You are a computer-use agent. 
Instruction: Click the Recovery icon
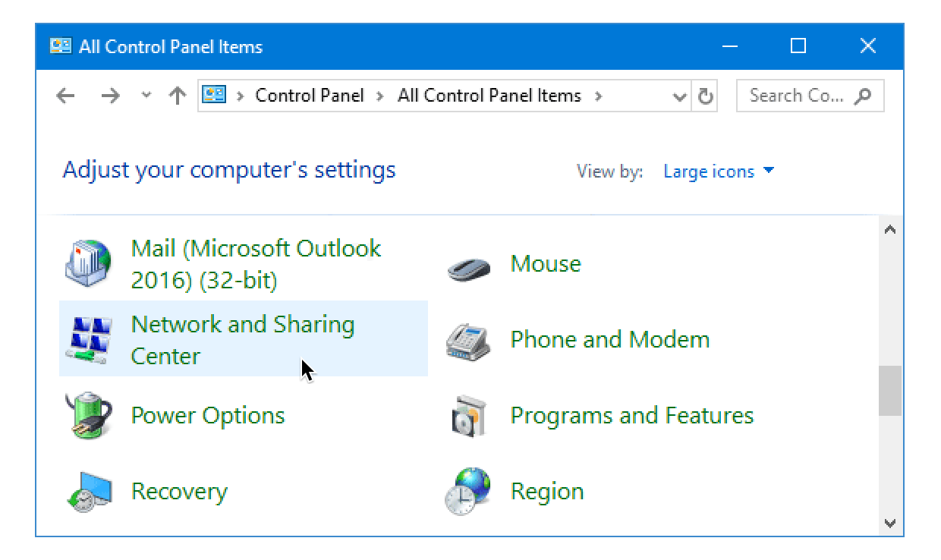point(88,491)
